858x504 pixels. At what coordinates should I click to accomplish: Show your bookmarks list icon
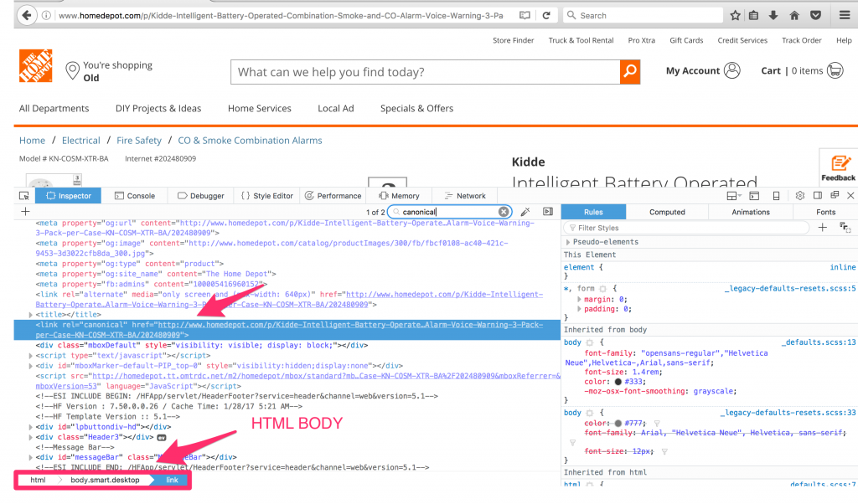pos(753,15)
